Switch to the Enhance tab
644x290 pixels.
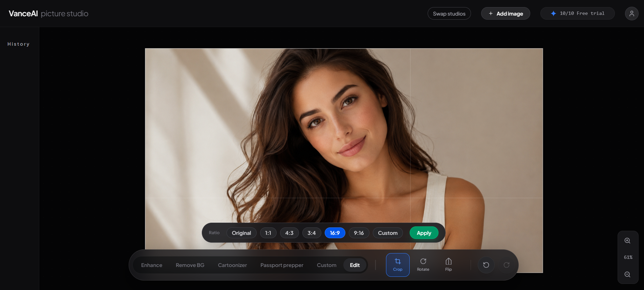[x=152, y=265]
